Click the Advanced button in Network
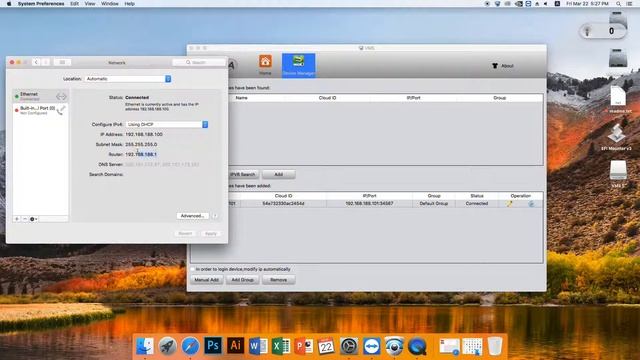The height and width of the screenshot is (360, 640). click(192, 216)
